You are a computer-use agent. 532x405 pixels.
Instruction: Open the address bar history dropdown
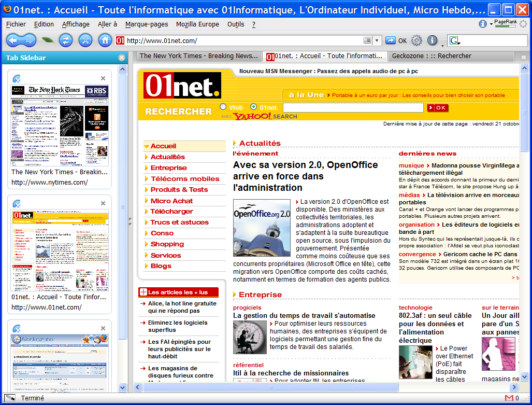click(377, 41)
